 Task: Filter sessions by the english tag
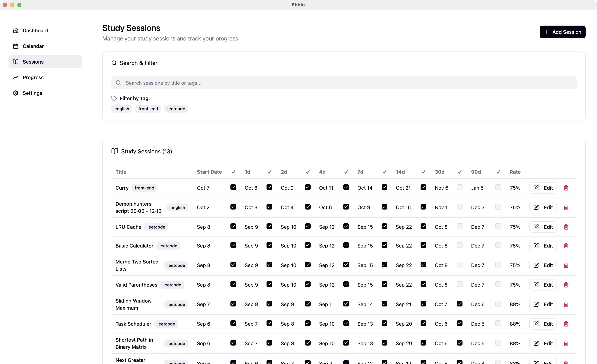coord(122,109)
